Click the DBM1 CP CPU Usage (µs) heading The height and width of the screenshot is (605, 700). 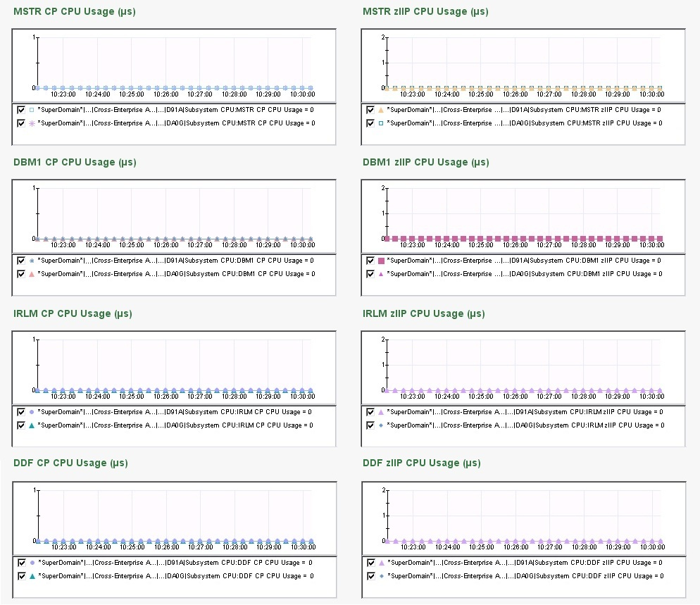75,162
